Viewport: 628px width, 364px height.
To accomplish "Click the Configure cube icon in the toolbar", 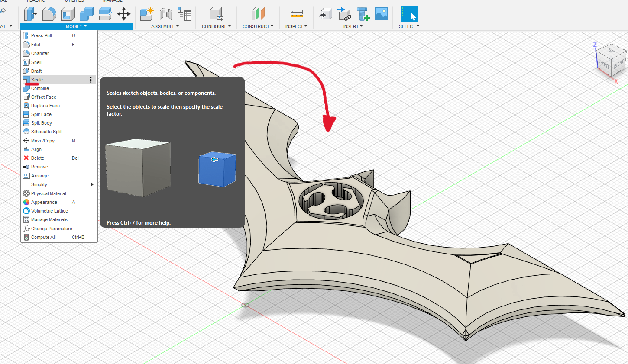I will pos(216,14).
